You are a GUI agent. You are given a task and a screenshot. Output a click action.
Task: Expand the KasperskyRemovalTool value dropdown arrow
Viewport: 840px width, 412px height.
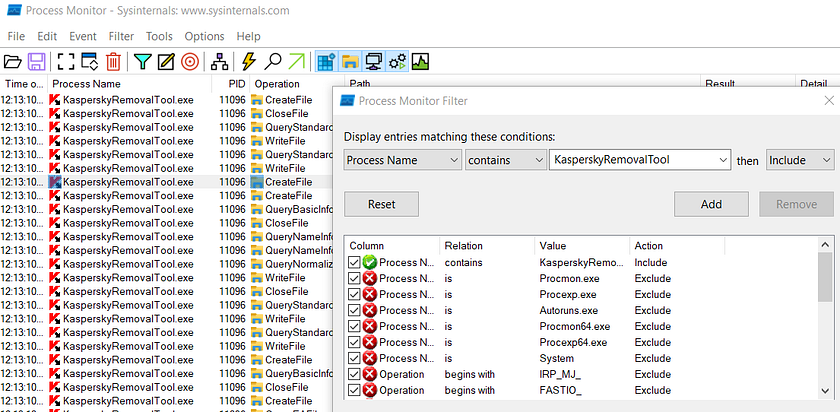click(723, 160)
